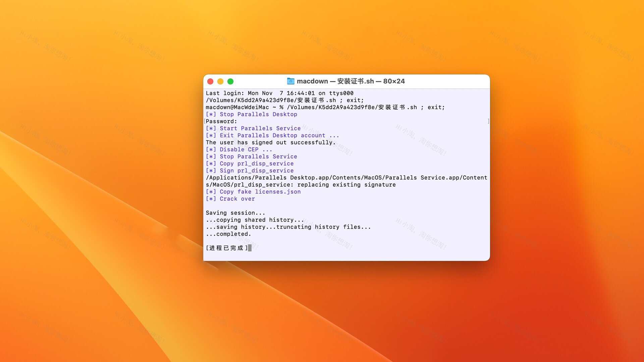Click the "Last login: Mon Nov 7 16:44:01" line

tap(279, 93)
